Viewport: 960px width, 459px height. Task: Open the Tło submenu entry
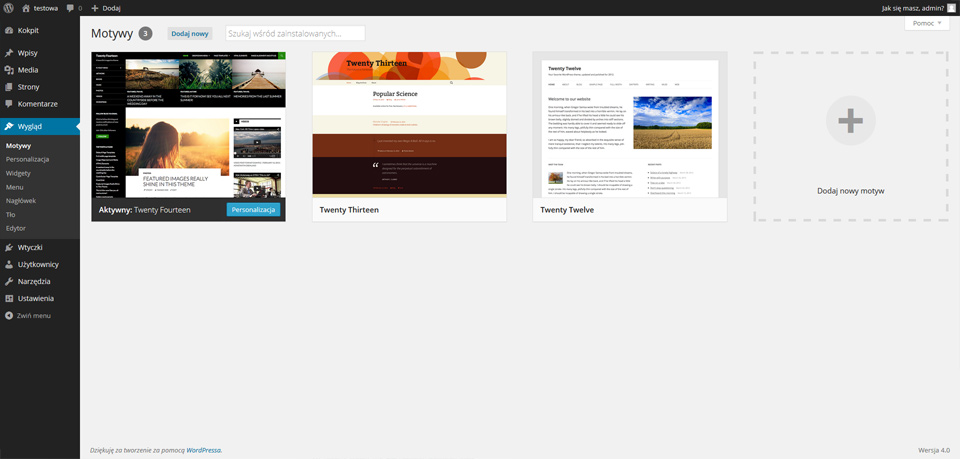coord(10,215)
